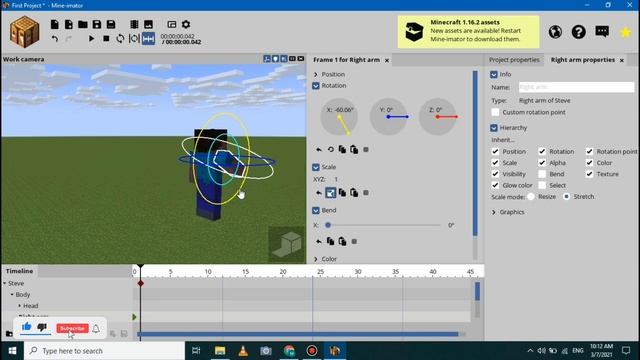Uncheck inherit Position
The image size is (640, 360).
tap(495, 151)
